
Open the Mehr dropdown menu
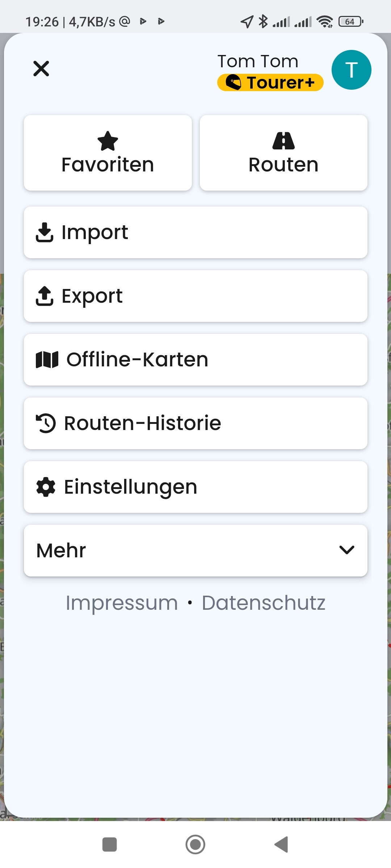[195, 550]
